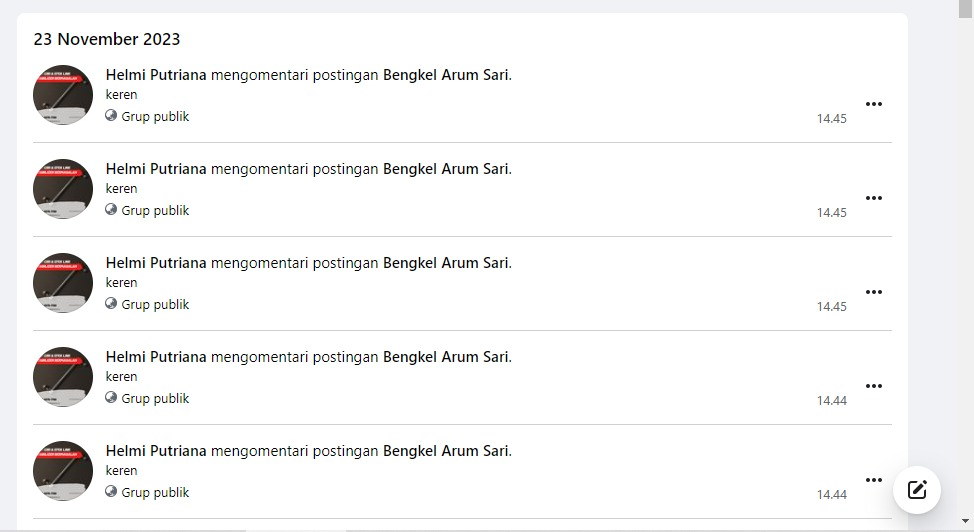Open profile thumbnail of fifth activity entry
The width and height of the screenshot is (974, 532).
pos(63,471)
